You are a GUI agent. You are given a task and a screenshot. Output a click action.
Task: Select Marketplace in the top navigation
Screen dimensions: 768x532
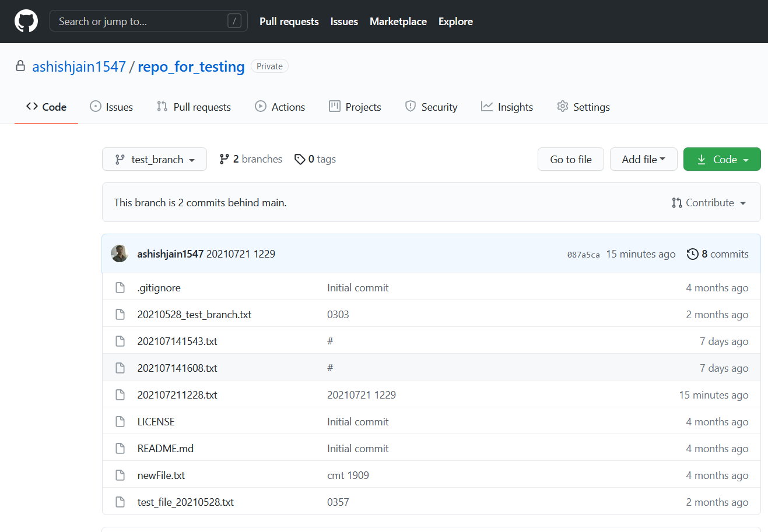coord(398,21)
